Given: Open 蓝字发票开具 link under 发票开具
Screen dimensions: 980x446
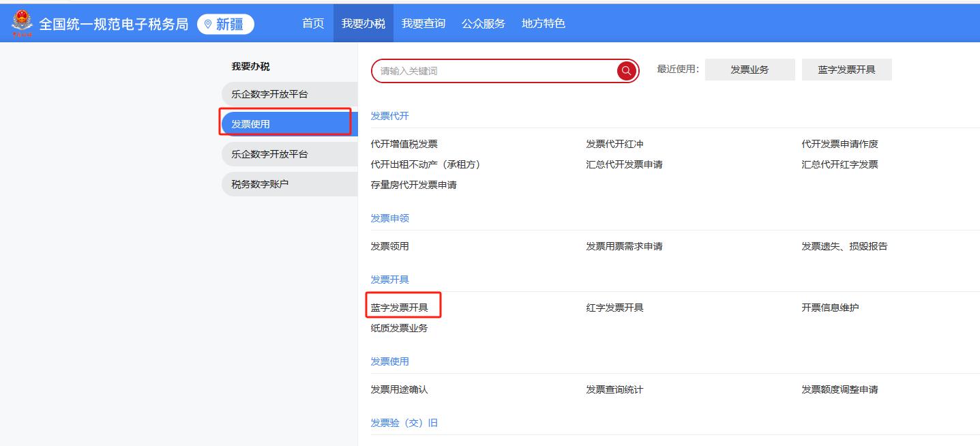Looking at the screenshot, I should [399, 308].
